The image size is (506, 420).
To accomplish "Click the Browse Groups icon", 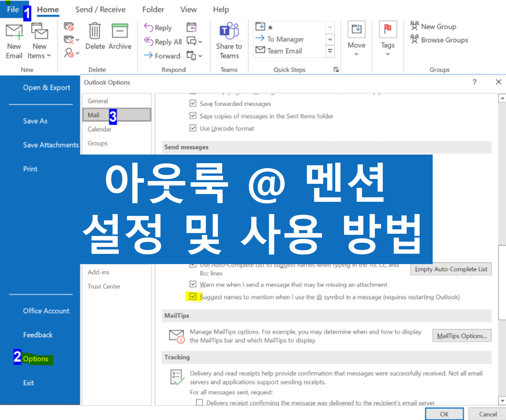I will 415,39.
